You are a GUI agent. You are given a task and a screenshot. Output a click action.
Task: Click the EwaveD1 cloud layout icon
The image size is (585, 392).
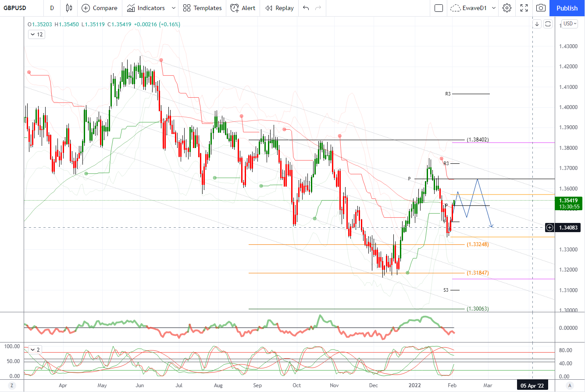pyautogui.click(x=456, y=8)
